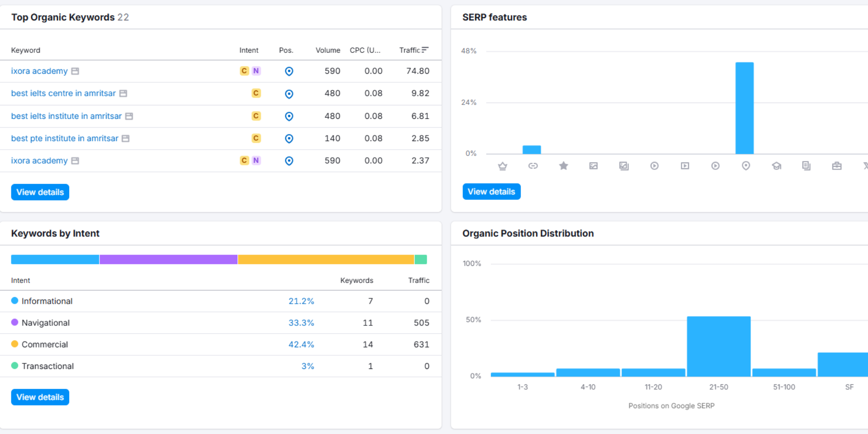Click the purple Navigational segment of intent bar
This screenshot has width=868, height=434.
click(168, 259)
